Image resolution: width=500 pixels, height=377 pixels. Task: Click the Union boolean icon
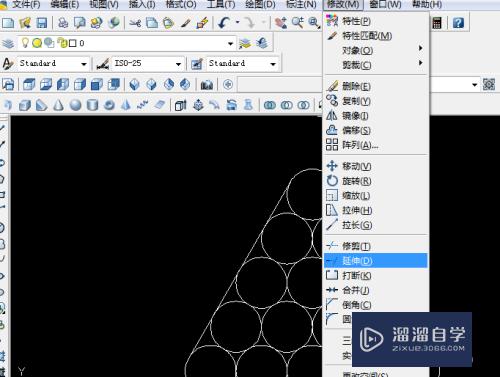click(270, 105)
